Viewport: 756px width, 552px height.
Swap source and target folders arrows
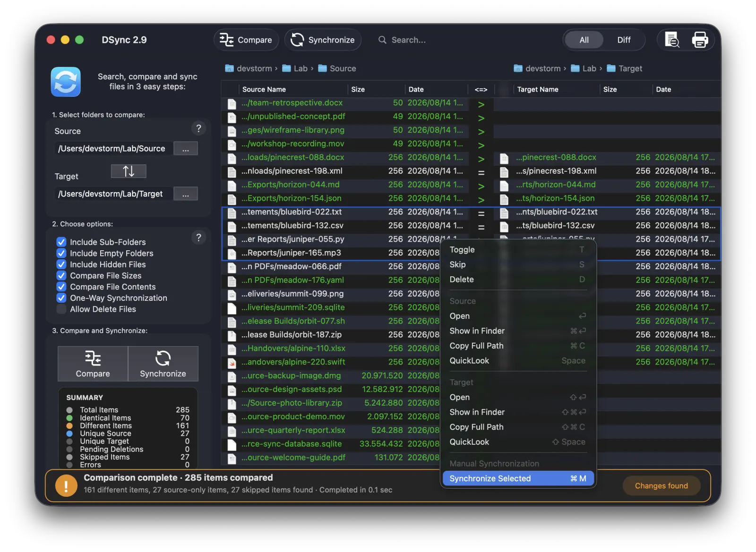129,171
